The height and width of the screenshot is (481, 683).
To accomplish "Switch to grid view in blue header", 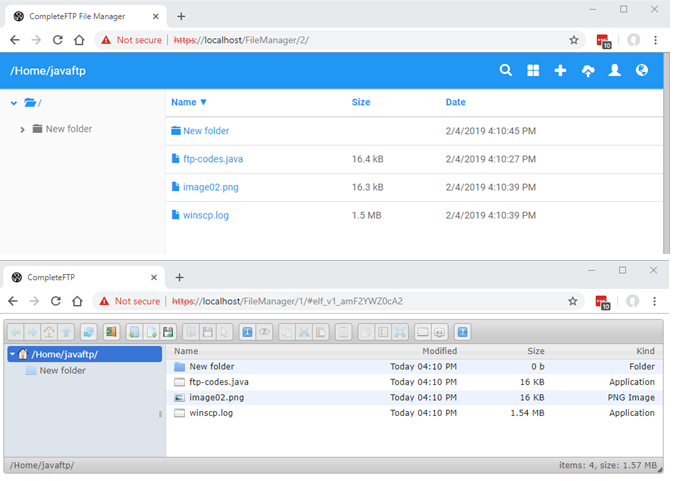I will [533, 70].
